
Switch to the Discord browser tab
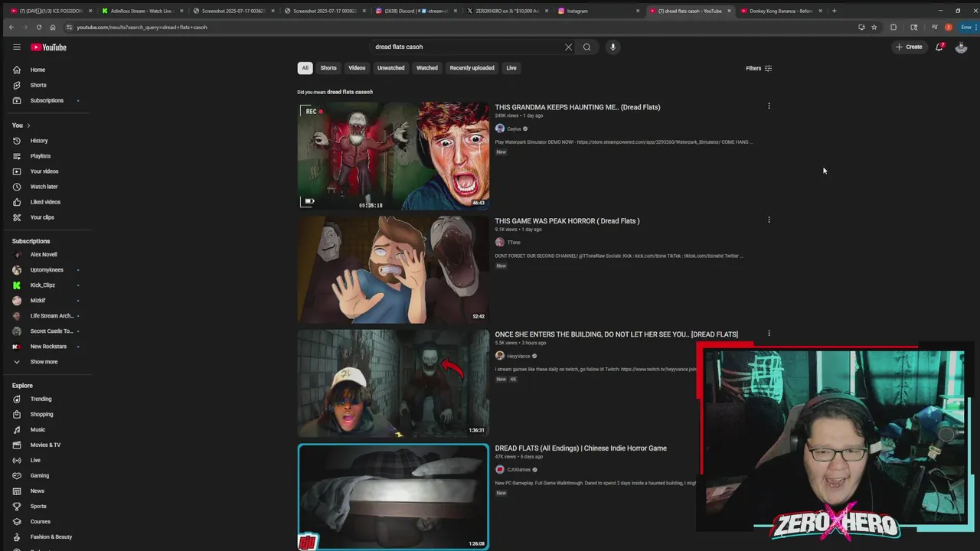click(417, 11)
